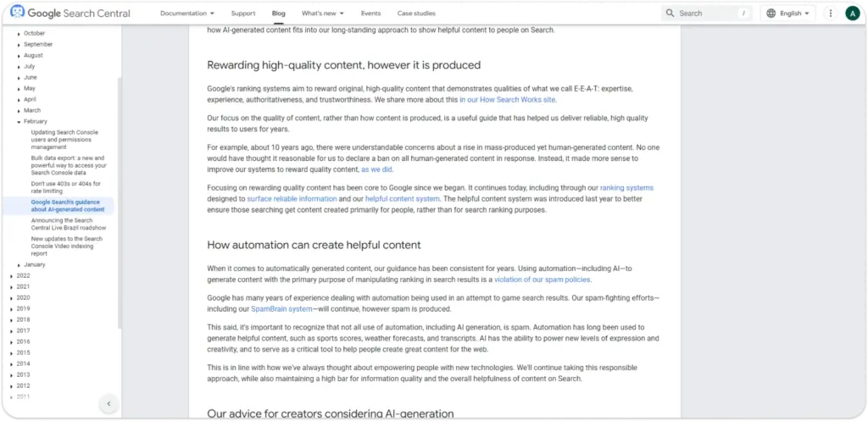Screen dimensions: 868x421
Task: Click heading 'Our advice for creators considering AI-generation'
Action: click(x=331, y=413)
